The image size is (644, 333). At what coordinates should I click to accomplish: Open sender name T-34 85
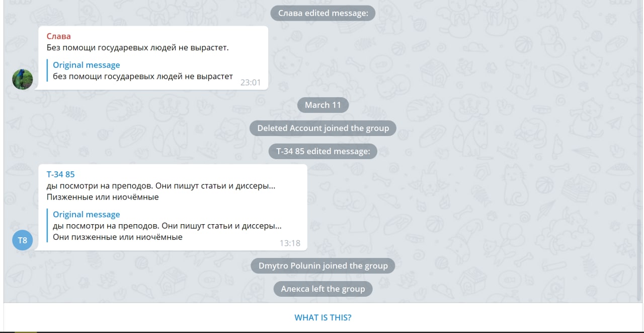tap(61, 174)
